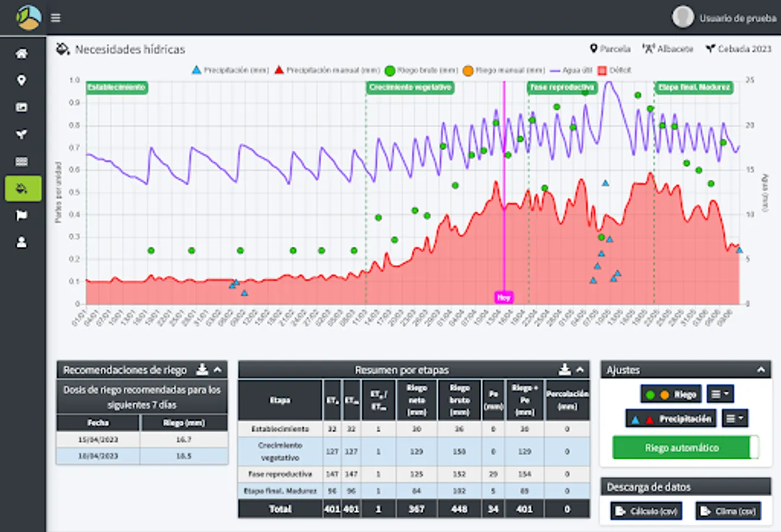The height and width of the screenshot is (532, 781).
Task: Open the user profile icon in sidebar
Action: point(21,242)
